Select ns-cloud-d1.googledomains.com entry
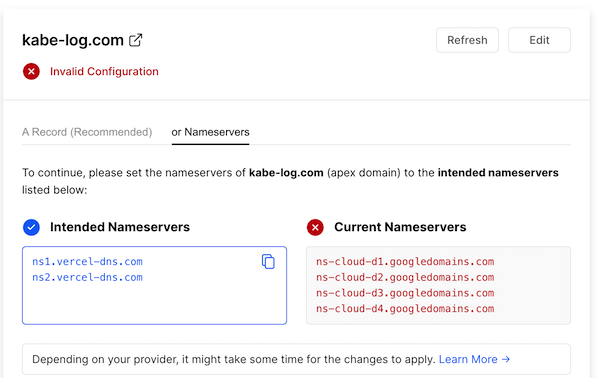The width and height of the screenshot is (600, 378). (405, 262)
